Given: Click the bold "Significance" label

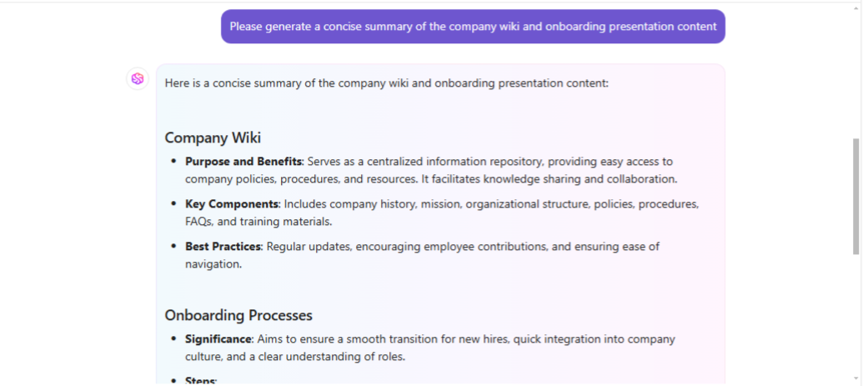Looking at the screenshot, I should pyautogui.click(x=218, y=339).
